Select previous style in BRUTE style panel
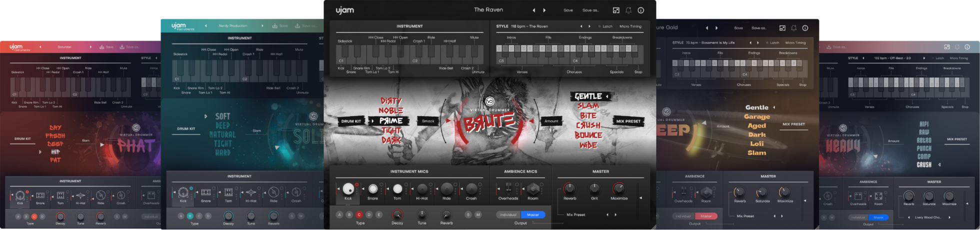This screenshot has height=230, width=980. tap(581, 26)
